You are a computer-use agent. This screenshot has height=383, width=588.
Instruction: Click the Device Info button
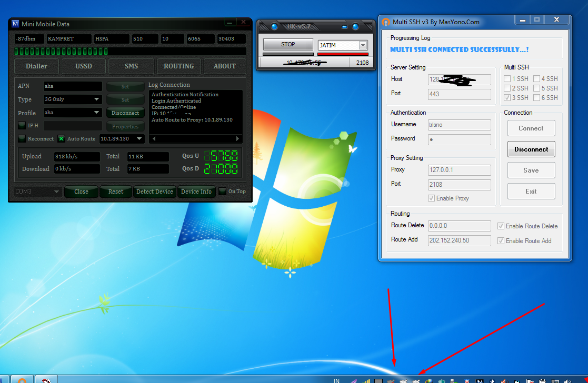tap(196, 191)
